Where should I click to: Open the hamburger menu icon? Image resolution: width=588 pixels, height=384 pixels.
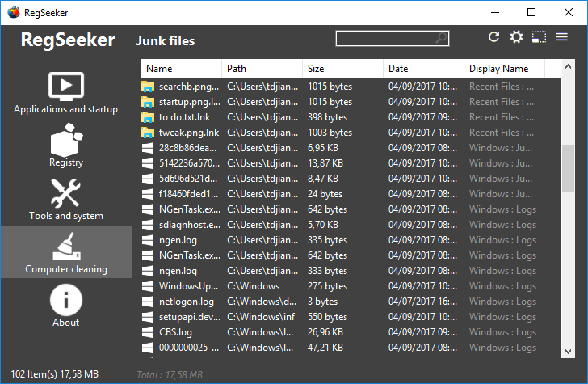[x=561, y=37]
